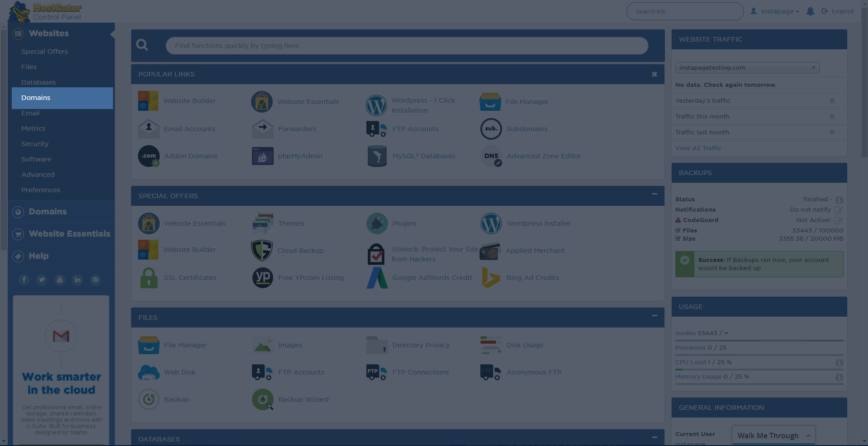Edit the CodeGuard notification setting

pyautogui.click(x=839, y=220)
